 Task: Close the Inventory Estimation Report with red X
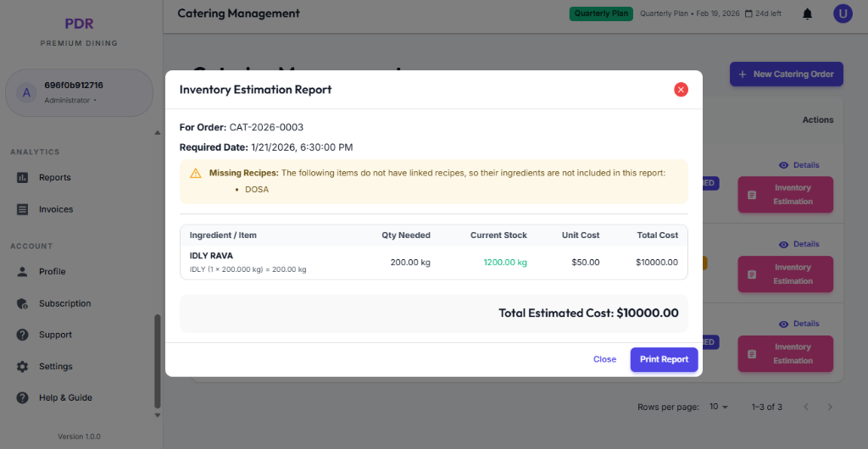[x=681, y=90]
